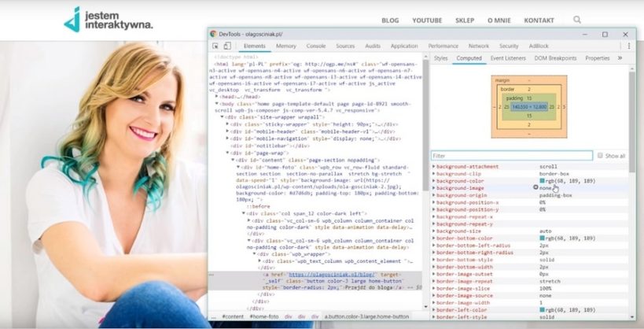Go to YOUTUBE in website navigation
Viewport: 644px width, 329px height.
427,20
